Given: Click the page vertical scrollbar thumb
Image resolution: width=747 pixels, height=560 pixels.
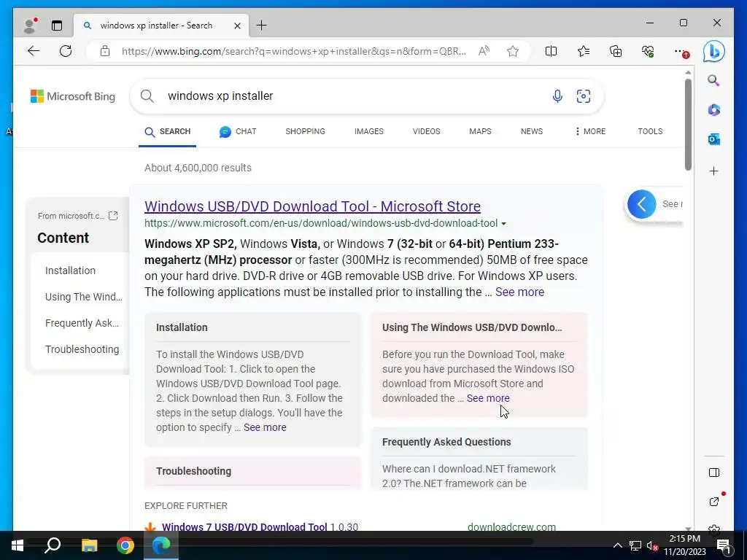Looking at the screenshot, I should (x=688, y=124).
